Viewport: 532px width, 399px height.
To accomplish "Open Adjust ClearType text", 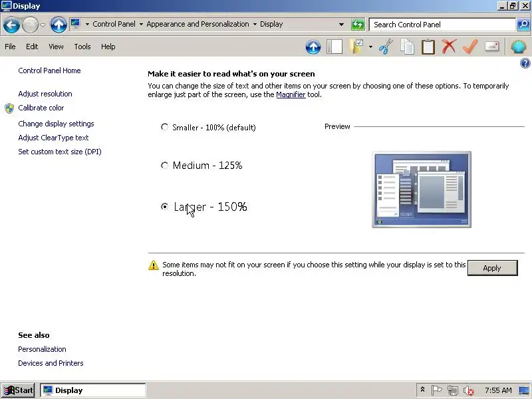I will (x=53, y=138).
